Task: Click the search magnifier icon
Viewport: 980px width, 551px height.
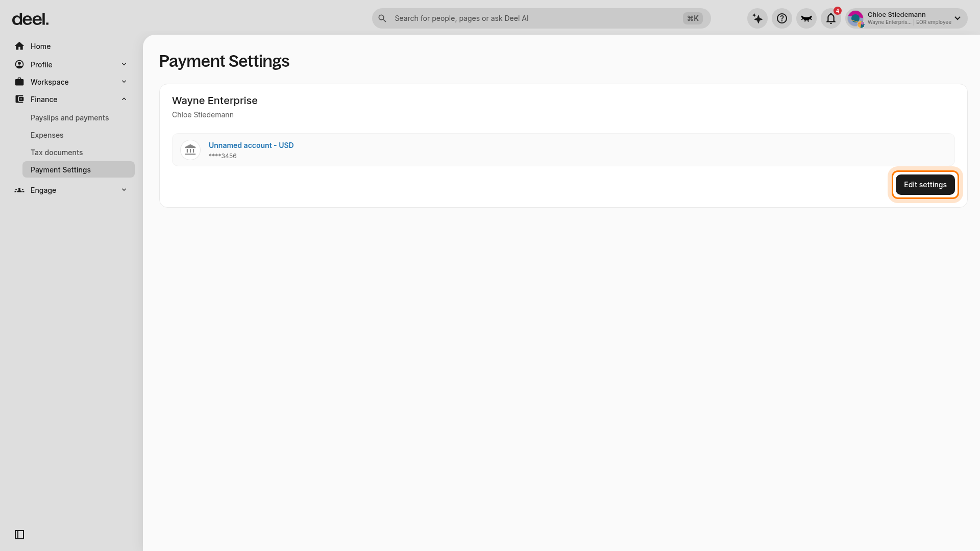Action: [382, 18]
